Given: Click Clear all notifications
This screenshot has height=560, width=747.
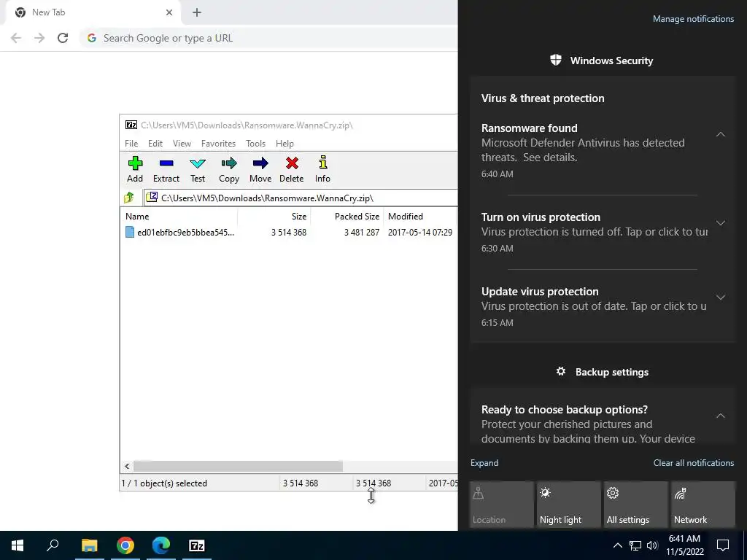Looking at the screenshot, I should (x=694, y=463).
